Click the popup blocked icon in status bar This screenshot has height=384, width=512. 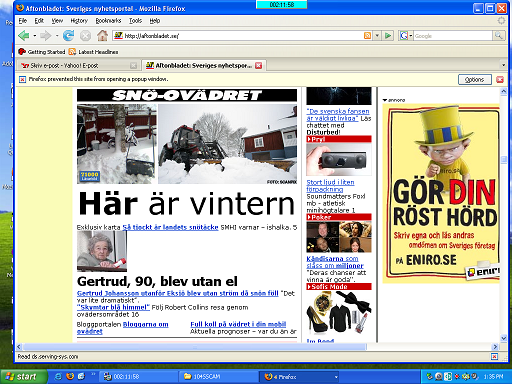[x=494, y=357]
